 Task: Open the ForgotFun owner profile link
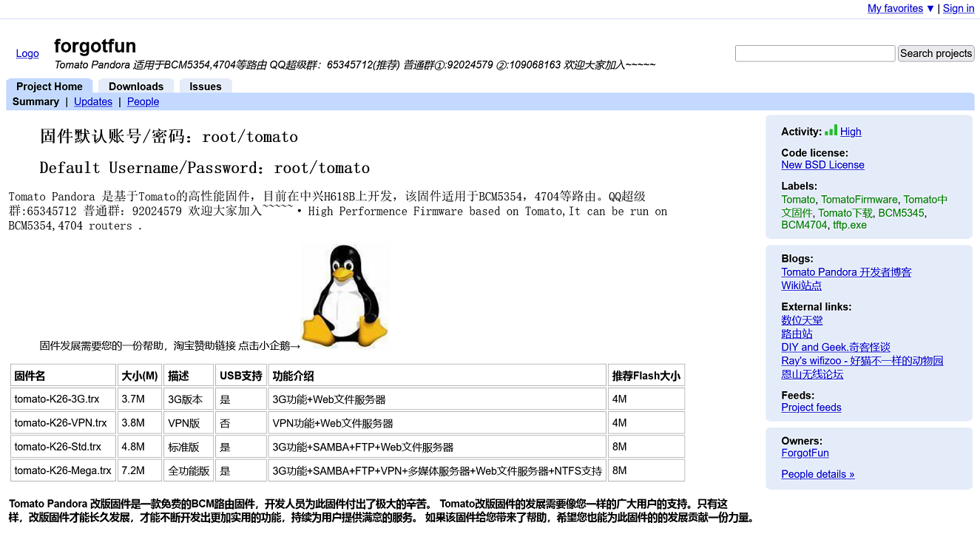tap(805, 453)
